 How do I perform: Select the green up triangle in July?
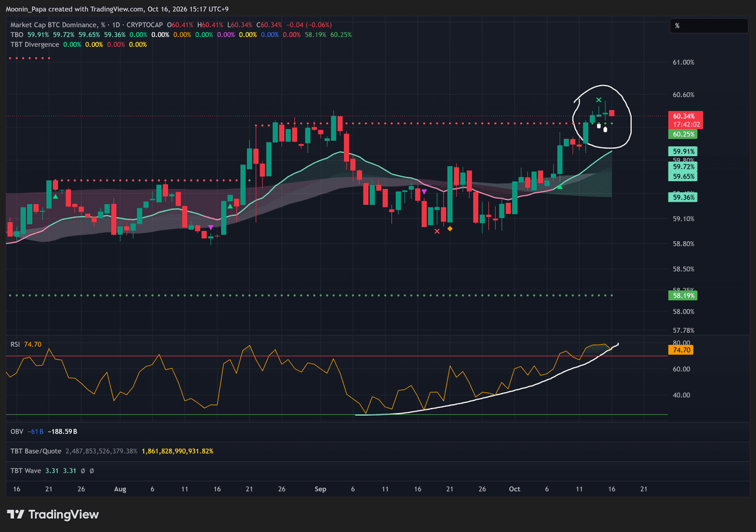click(55, 197)
